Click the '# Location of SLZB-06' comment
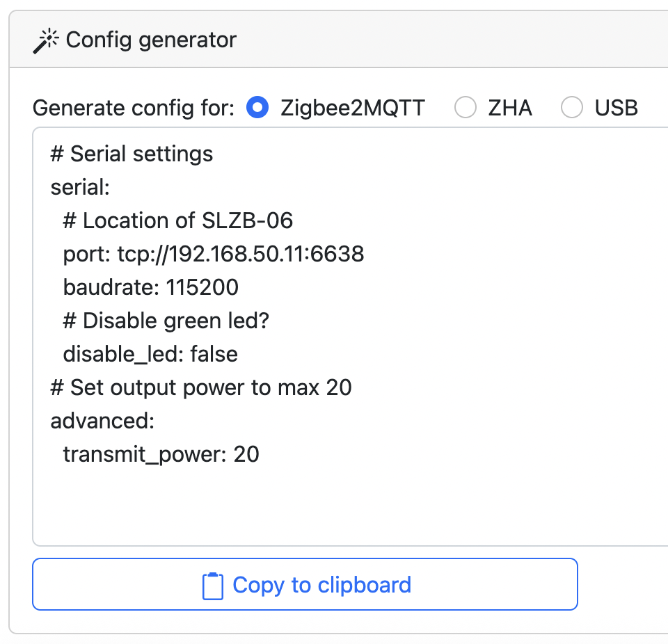The width and height of the screenshot is (668, 644). 177,220
